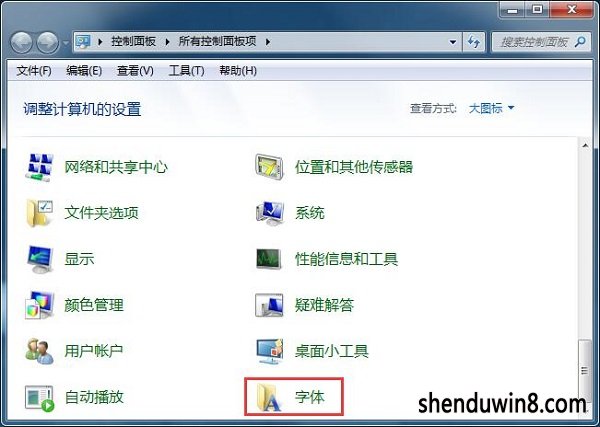This screenshot has width=600, height=427.
Task: Expand the address bar history dropdown arrow
Action: [453, 42]
